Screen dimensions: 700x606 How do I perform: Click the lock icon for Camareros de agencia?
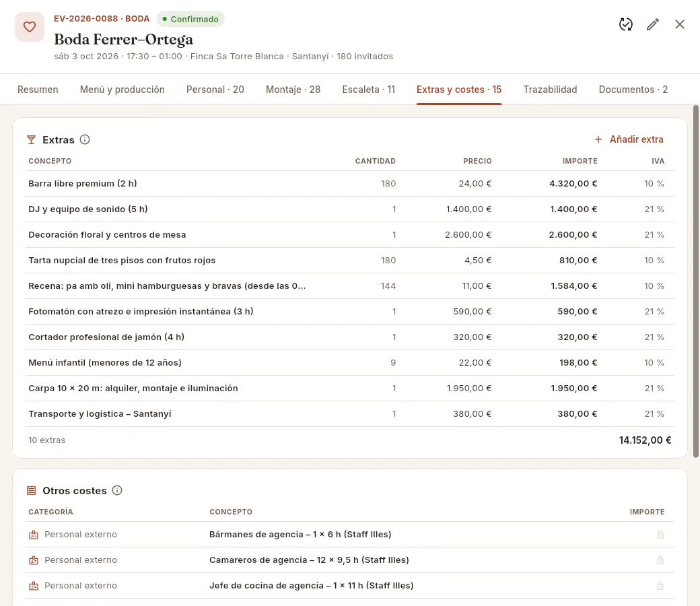[x=660, y=560]
